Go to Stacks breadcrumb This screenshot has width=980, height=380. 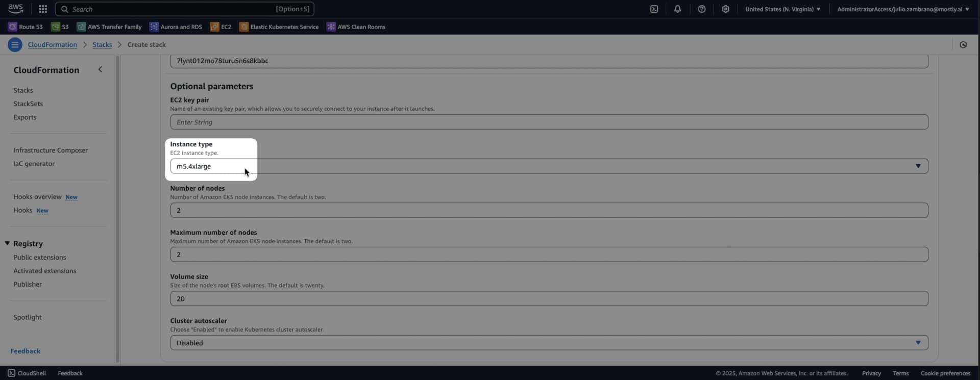click(102, 45)
